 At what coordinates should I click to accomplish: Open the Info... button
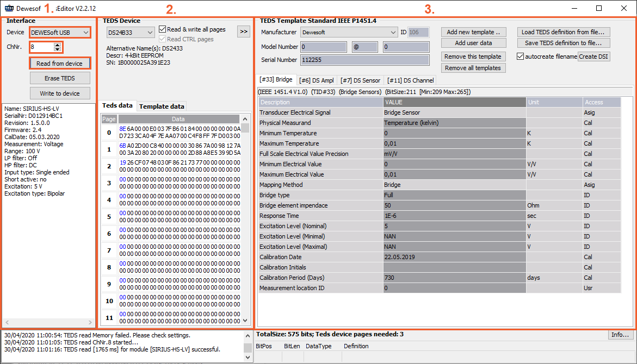point(620,335)
